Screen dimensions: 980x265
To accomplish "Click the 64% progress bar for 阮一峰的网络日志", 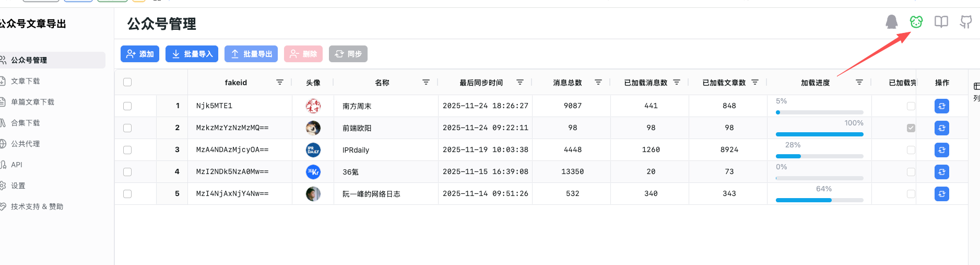I will click(x=819, y=200).
